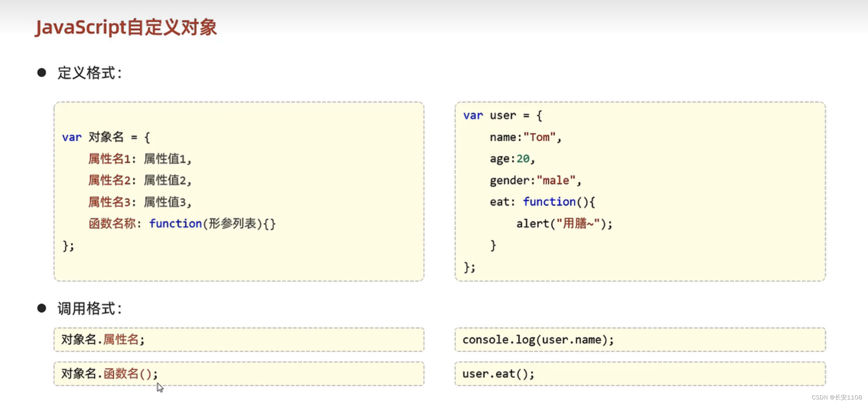Click the '调用格式:' bullet heading
The image size is (868, 404).
pos(90,308)
